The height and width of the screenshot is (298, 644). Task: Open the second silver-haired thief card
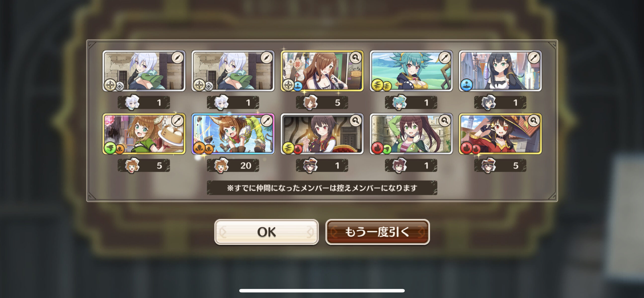[233, 71]
